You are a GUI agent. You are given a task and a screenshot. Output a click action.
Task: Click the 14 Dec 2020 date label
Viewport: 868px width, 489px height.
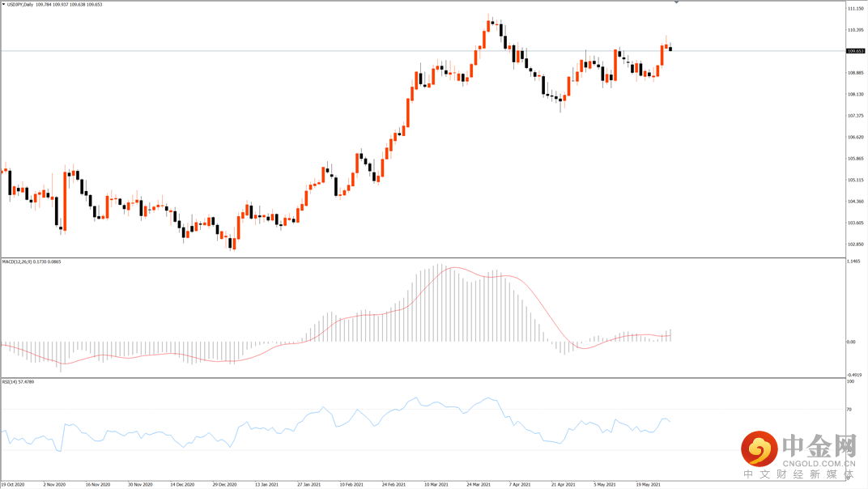pyautogui.click(x=182, y=485)
